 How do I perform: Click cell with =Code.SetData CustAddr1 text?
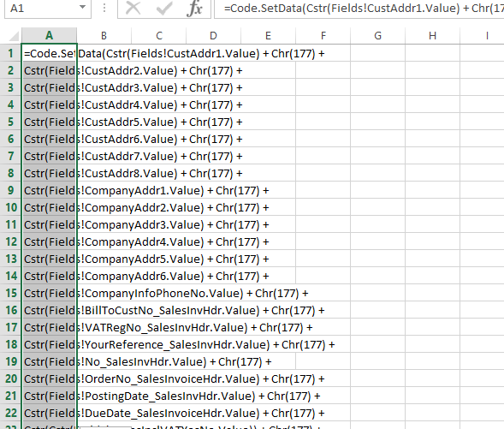tap(49, 53)
